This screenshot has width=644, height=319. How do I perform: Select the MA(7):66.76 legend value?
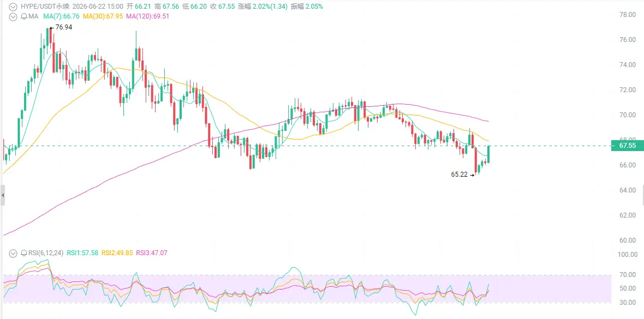point(61,16)
